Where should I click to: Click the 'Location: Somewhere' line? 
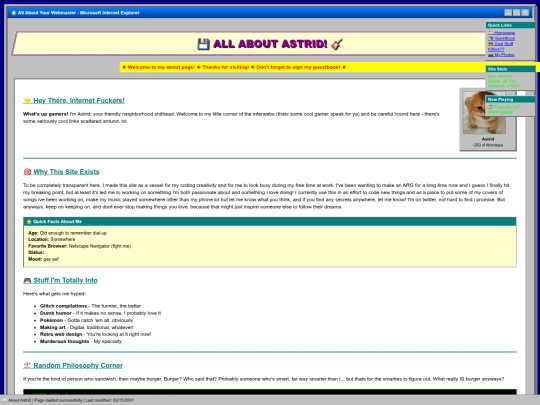pyautogui.click(x=52, y=239)
